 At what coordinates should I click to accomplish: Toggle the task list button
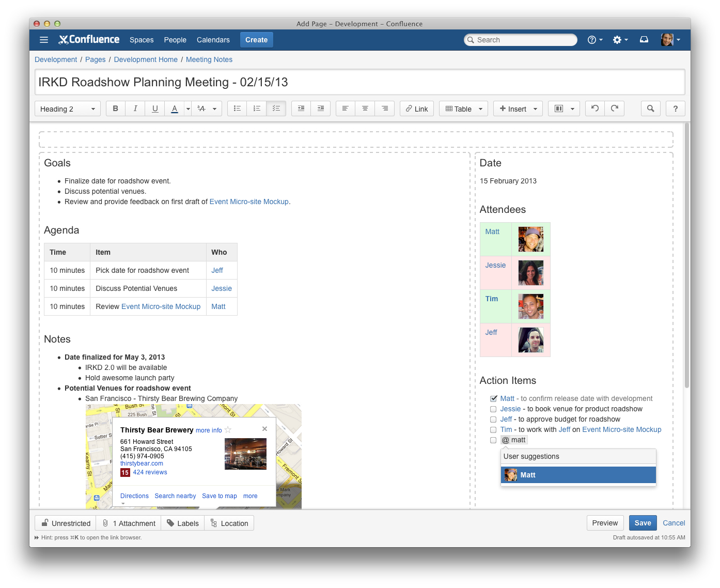click(276, 109)
